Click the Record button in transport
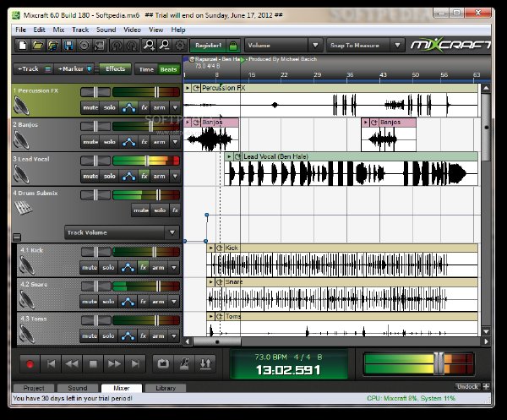The width and height of the screenshot is (507, 420). 30,364
